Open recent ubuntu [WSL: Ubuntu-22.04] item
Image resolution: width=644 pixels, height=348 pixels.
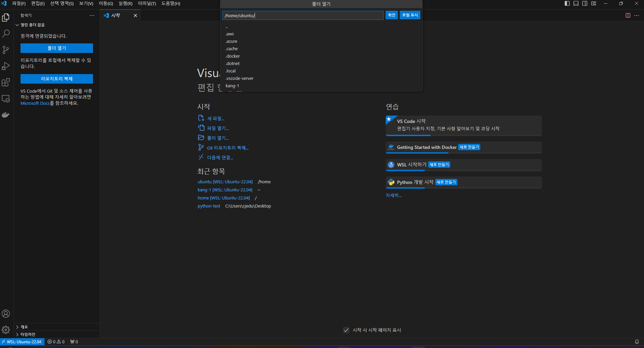(x=225, y=182)
